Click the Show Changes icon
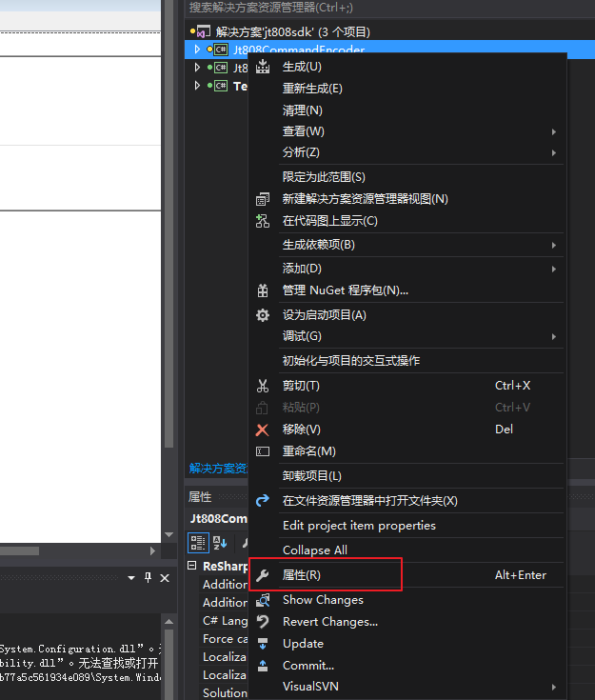Image resolution: width=595 pixels, height=700 pixels. (263, 600)
